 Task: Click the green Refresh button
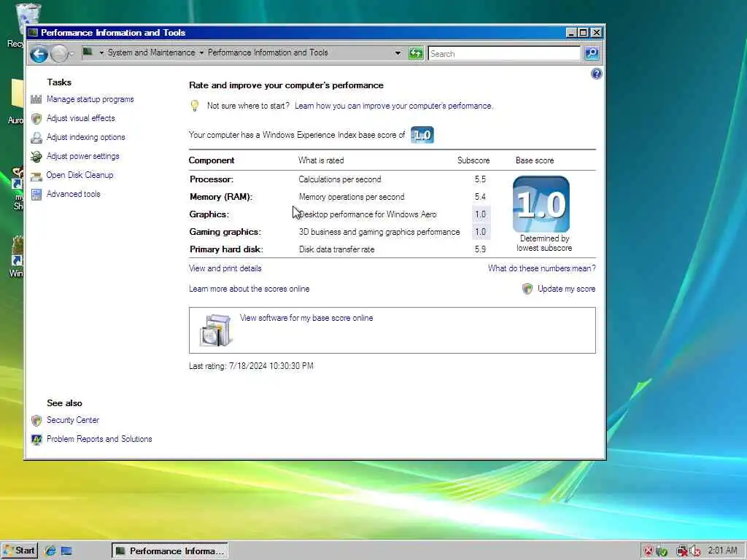pos(416,53)
